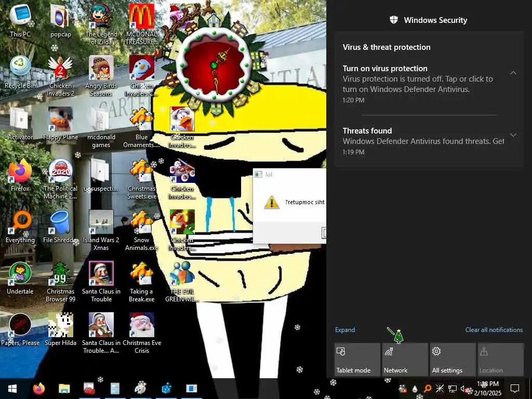Launch The Legend of Zilda shortcut

click(x=101, y=24)
